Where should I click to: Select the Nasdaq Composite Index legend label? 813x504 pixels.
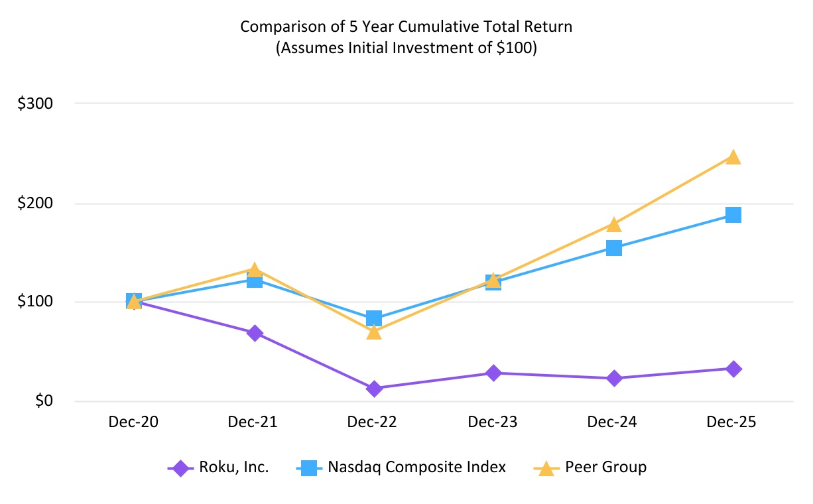416,468
